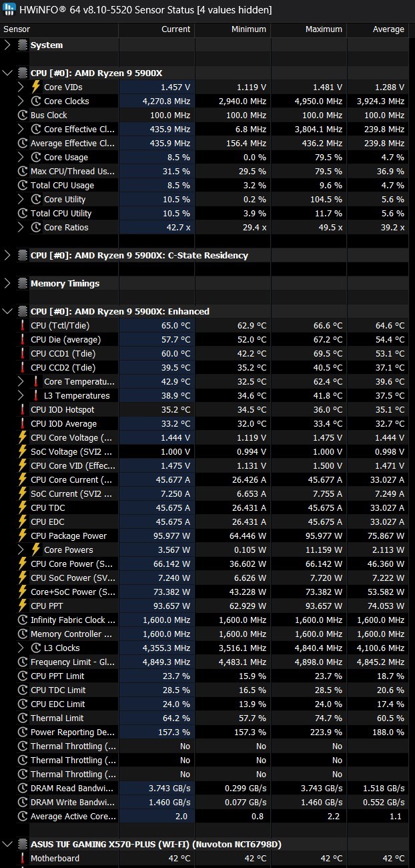
Task: Expand the System sensor group
Action: pos(7,45)
